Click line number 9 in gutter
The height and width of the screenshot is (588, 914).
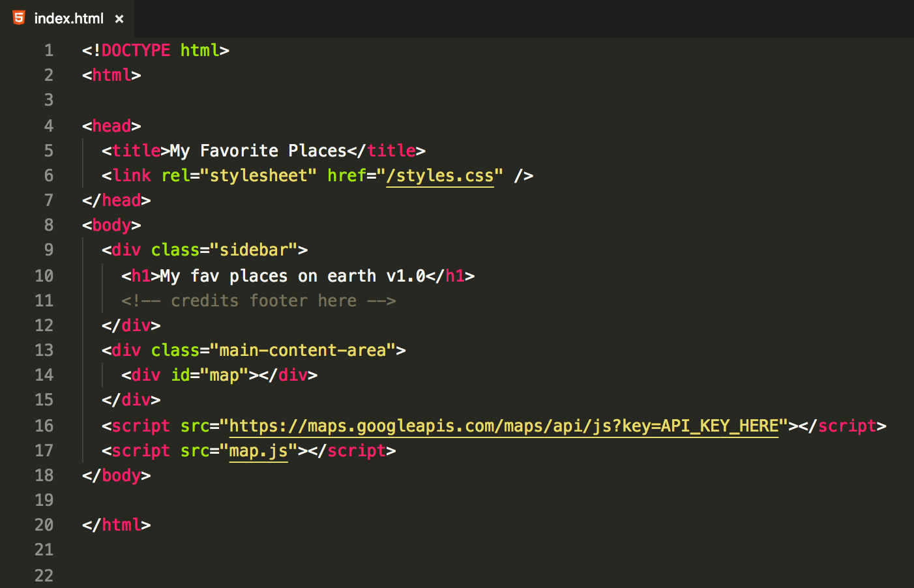tap(48, 250)
